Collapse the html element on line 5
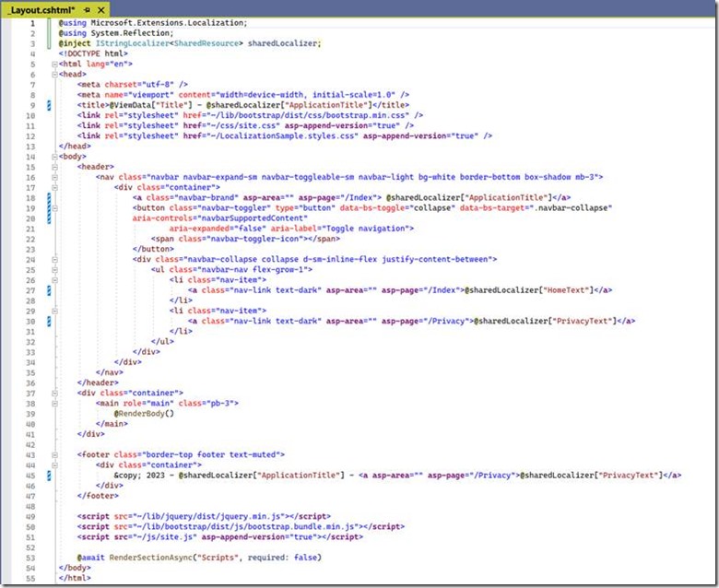 54,65
